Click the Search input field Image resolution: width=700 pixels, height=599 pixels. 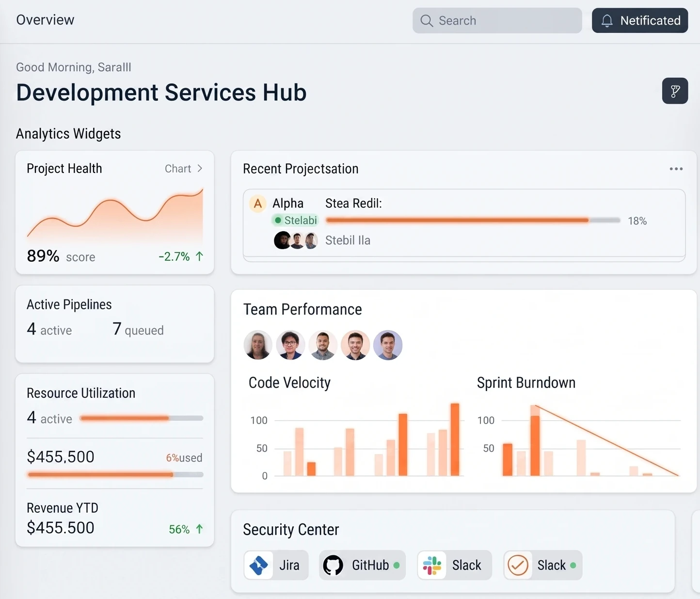tap(497, 20)
